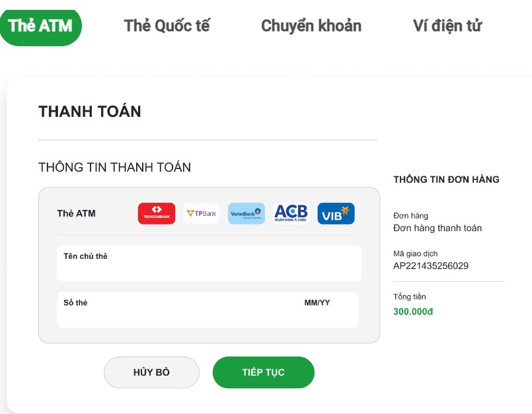
Task: Click the Đơn hàng thanh toán text
Action: 437,228
